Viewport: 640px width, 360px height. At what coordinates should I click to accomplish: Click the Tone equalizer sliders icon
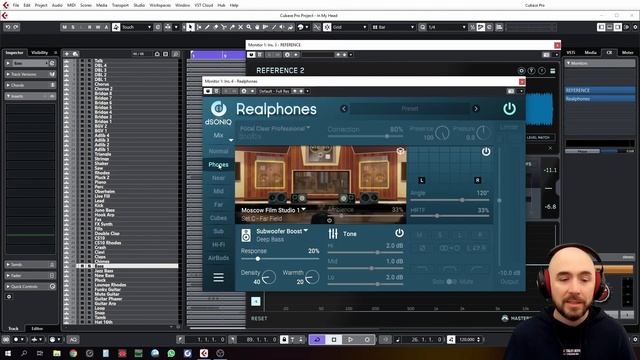(x=333, y=233)
